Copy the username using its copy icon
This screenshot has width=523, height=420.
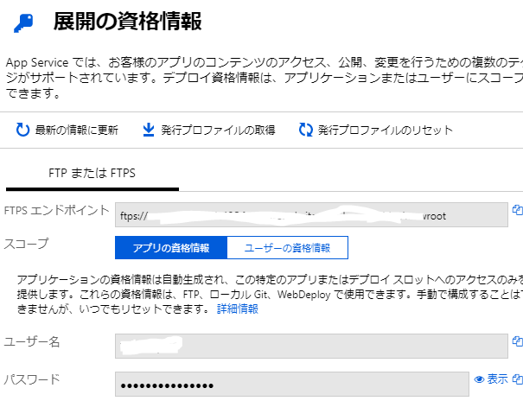click(517, 341)
